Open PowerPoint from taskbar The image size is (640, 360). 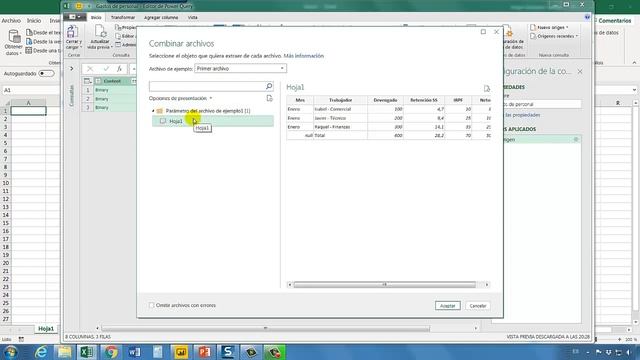pyautogui.click(x=204, y=352)
